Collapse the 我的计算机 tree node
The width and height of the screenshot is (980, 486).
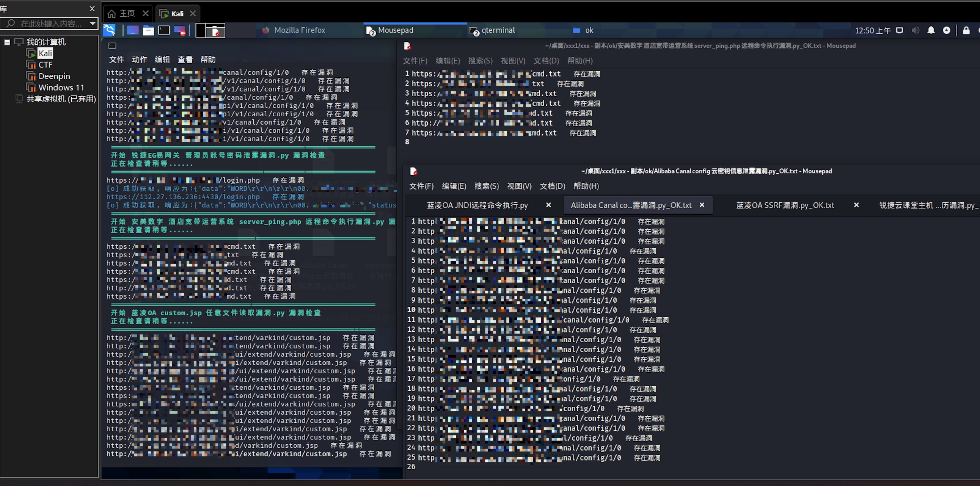tap(7, 42)
